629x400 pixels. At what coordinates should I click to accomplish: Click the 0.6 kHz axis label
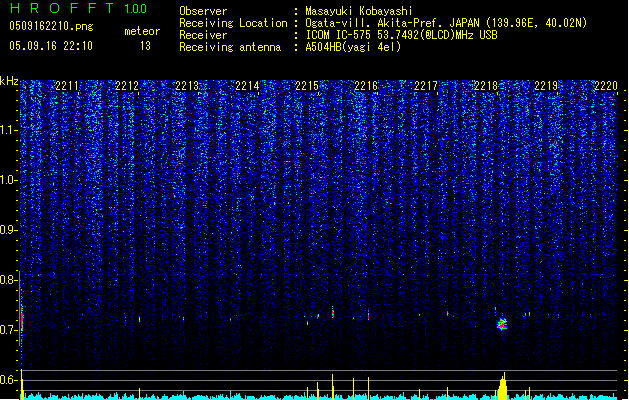pyautogui.click(x=8, y=380)
